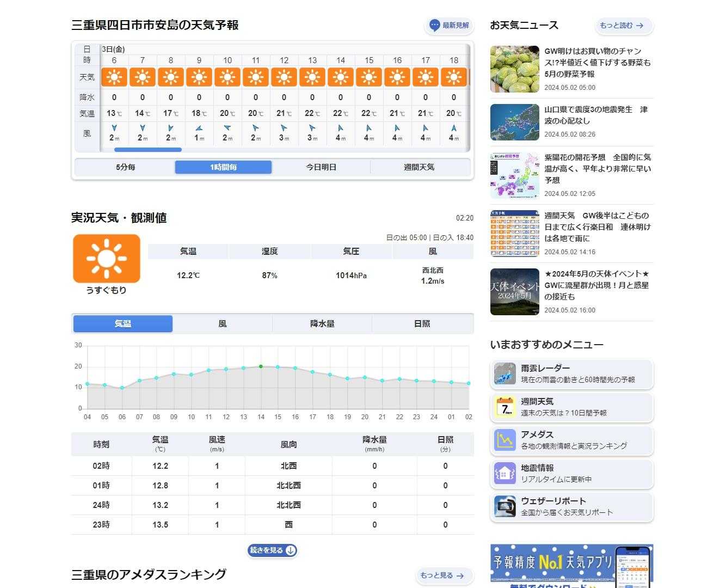This screenshot has height=588, width=726.
Task: Click もっと読む for weather news
Action: point(623,26)
